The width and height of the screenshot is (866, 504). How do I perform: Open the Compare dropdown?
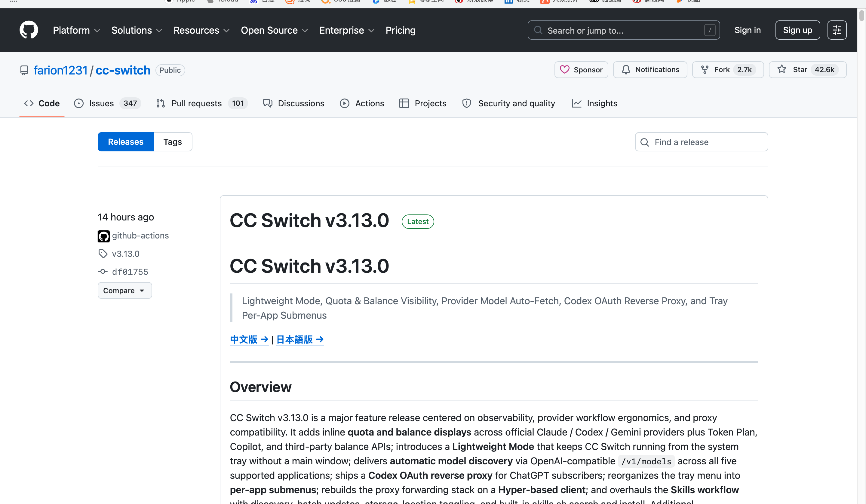(x=125, y=290)
